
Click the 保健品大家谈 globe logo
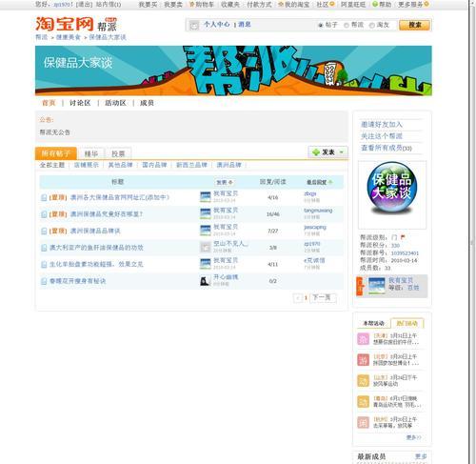[x=392, y=188]
